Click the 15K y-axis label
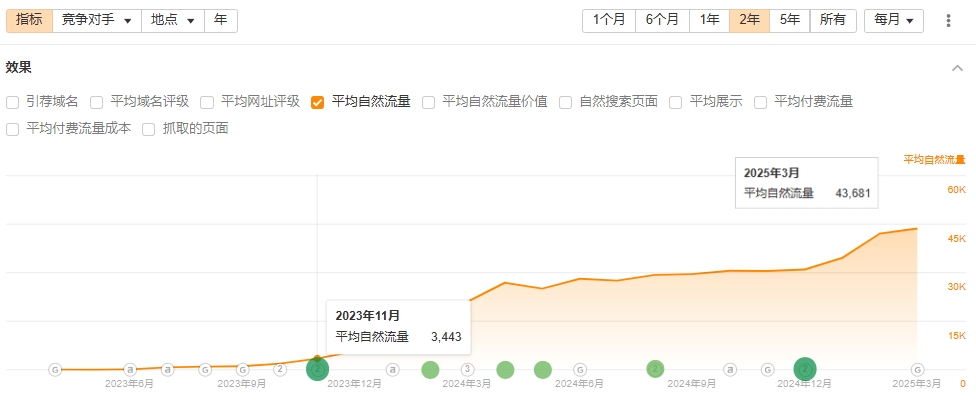Viewport: 976px width, 400px height. click(x=956, y=336)
